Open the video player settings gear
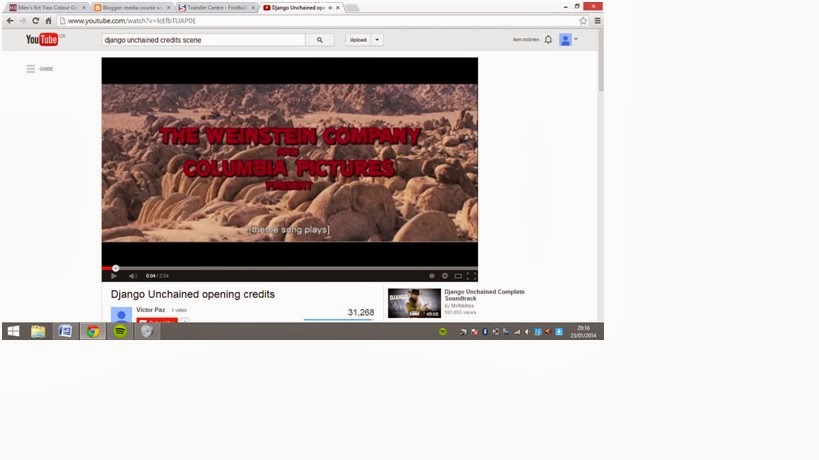The image size is (819, 460). (445, 276)
